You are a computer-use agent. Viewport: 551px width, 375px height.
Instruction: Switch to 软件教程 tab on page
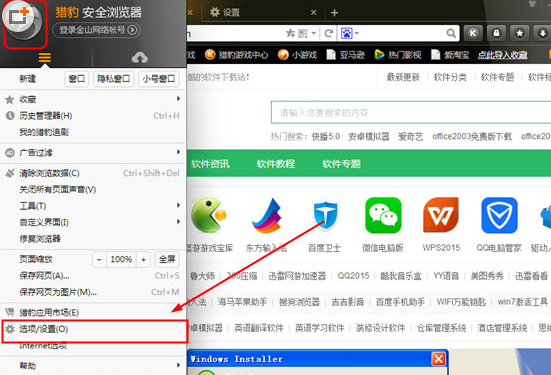[x=276, y=164]
